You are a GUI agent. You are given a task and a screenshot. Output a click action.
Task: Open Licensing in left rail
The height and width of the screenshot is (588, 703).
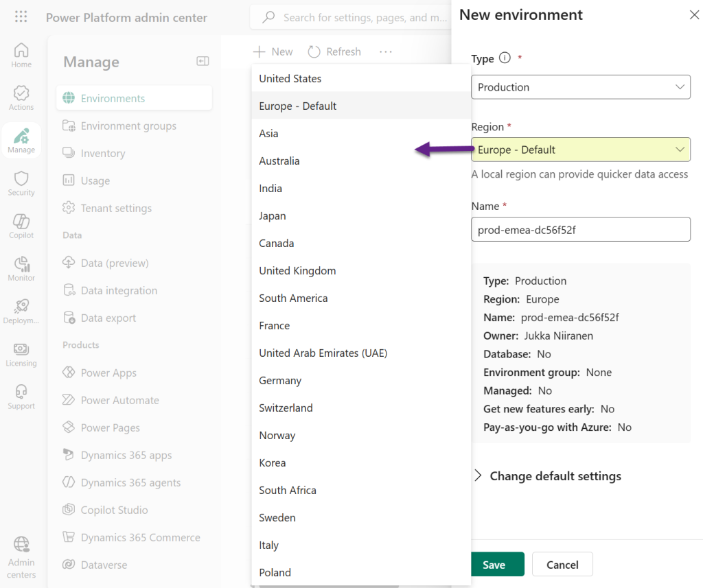(21, 354)
